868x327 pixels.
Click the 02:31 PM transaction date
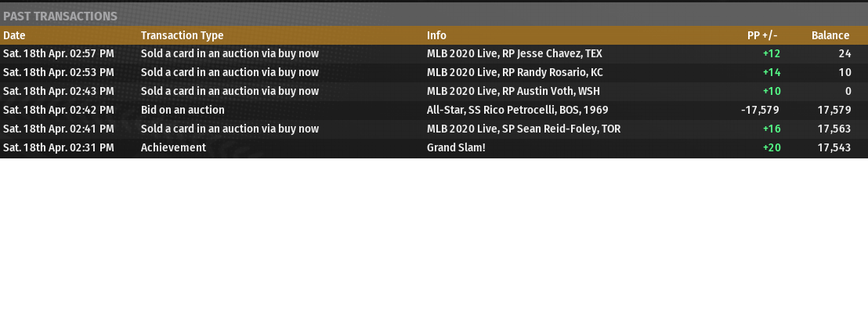(59, 148)
